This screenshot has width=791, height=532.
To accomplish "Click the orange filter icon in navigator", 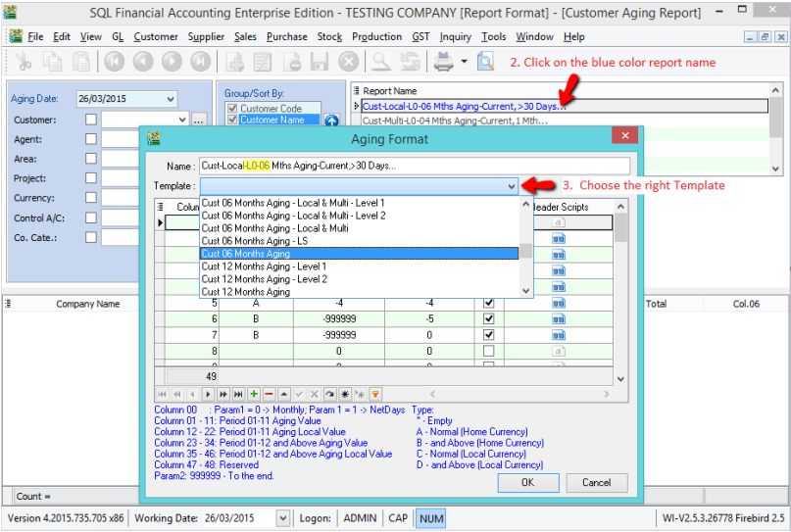I will click(375, 394).
